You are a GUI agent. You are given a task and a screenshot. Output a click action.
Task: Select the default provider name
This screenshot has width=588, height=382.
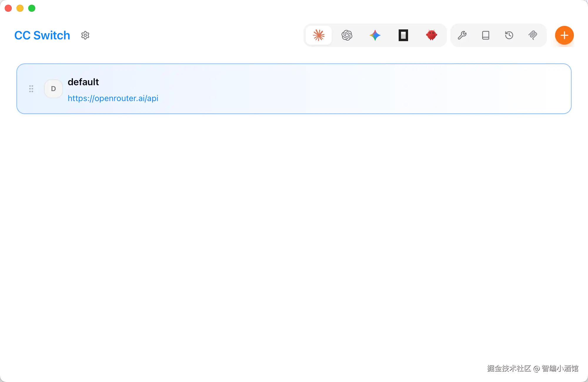(83, 82)
